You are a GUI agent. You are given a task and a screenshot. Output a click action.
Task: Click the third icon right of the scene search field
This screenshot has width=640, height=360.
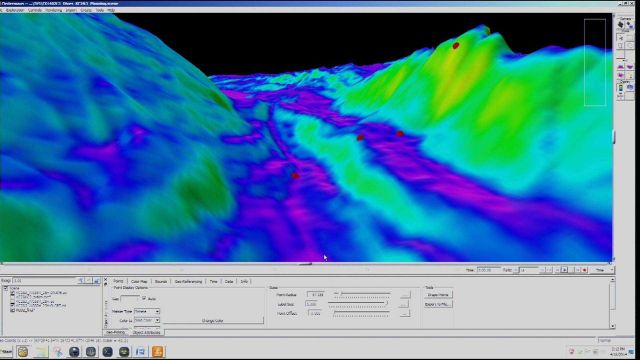tap(96, 280)
